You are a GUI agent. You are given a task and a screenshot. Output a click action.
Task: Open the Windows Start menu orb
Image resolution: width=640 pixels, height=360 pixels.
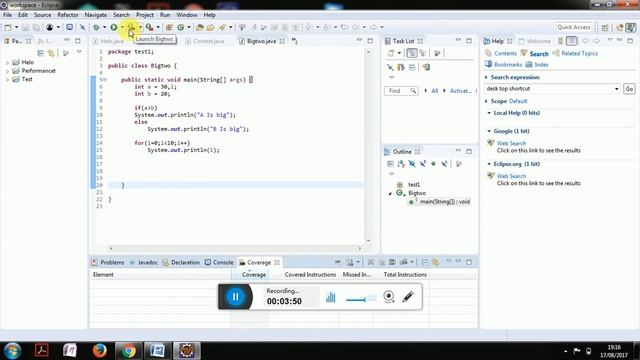coord(12,351)
